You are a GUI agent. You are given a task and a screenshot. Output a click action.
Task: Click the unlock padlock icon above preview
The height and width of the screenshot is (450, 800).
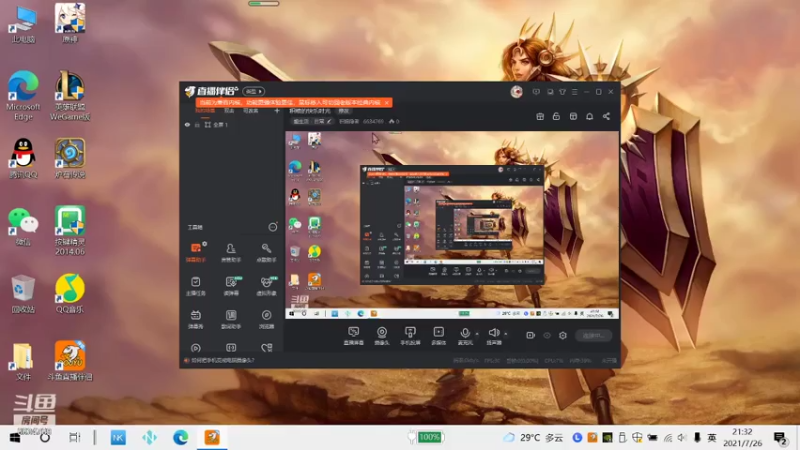tap(556, 116)
